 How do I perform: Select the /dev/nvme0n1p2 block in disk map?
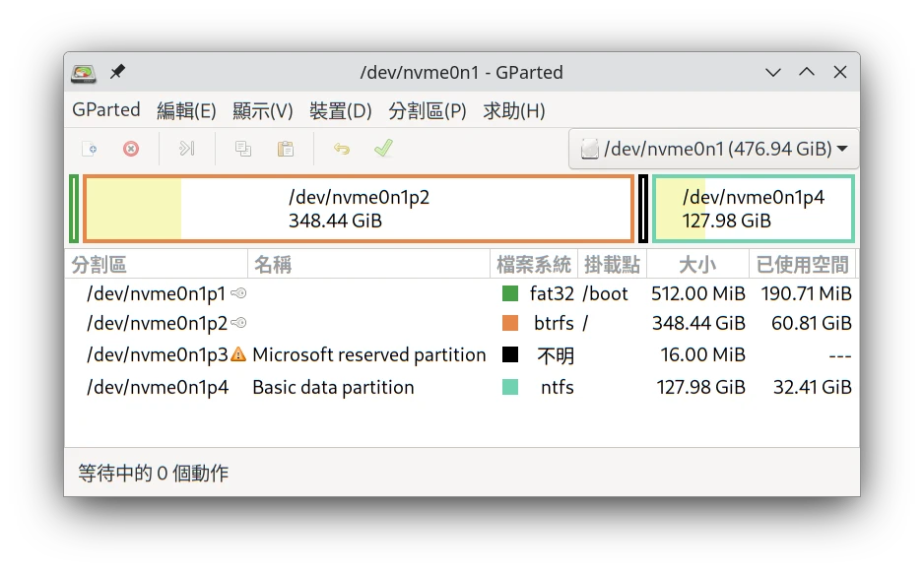pos(359,209)
